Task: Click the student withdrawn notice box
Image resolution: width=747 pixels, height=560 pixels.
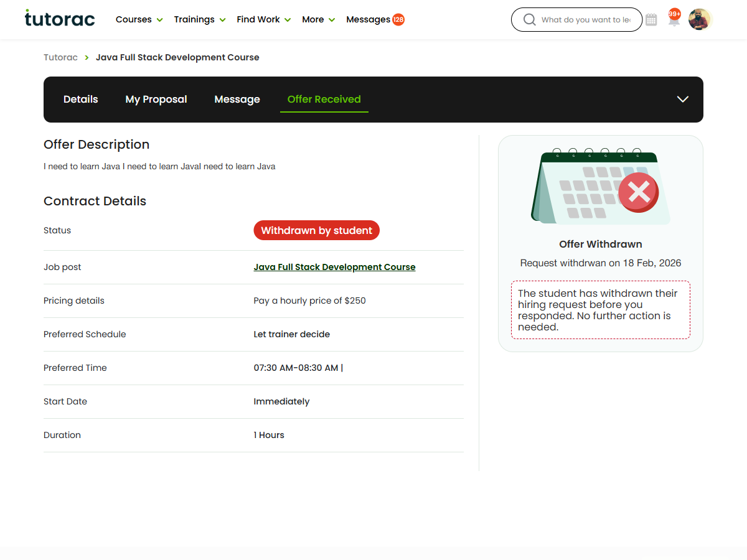Action: (x=601, y=310)
